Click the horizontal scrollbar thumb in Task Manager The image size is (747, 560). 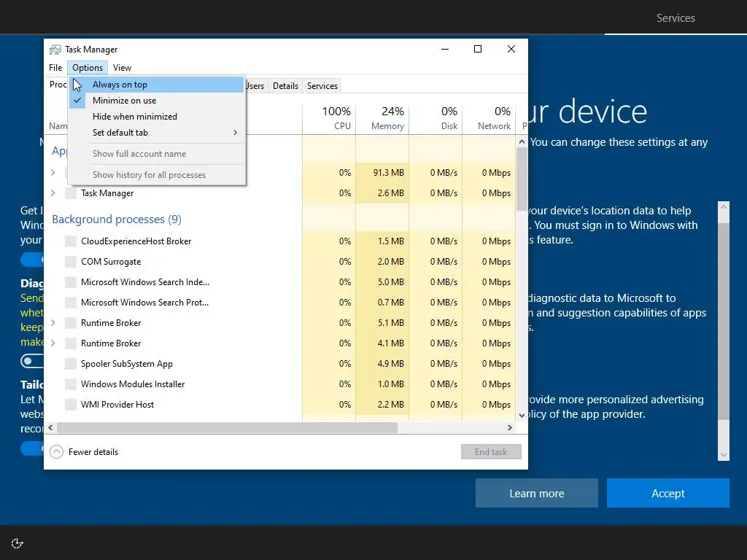click(228, 428)
